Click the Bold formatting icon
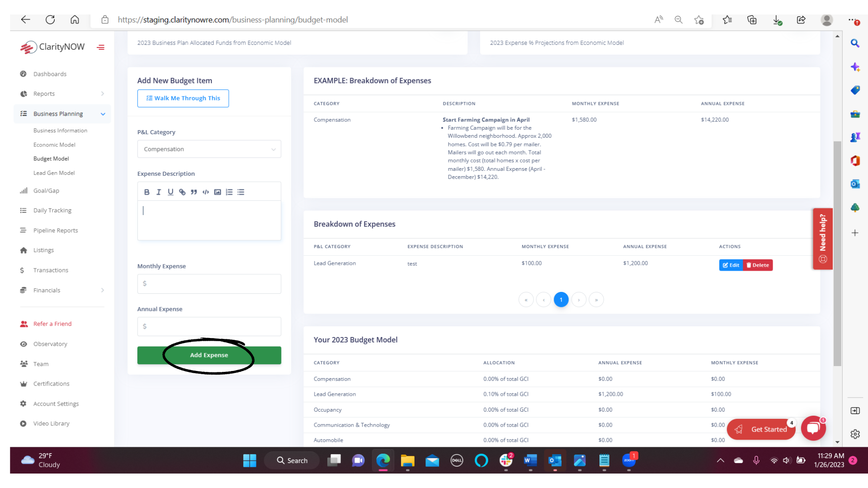Image resolution: width=868 pixels, height=488 pixels. tap(147, 191)
